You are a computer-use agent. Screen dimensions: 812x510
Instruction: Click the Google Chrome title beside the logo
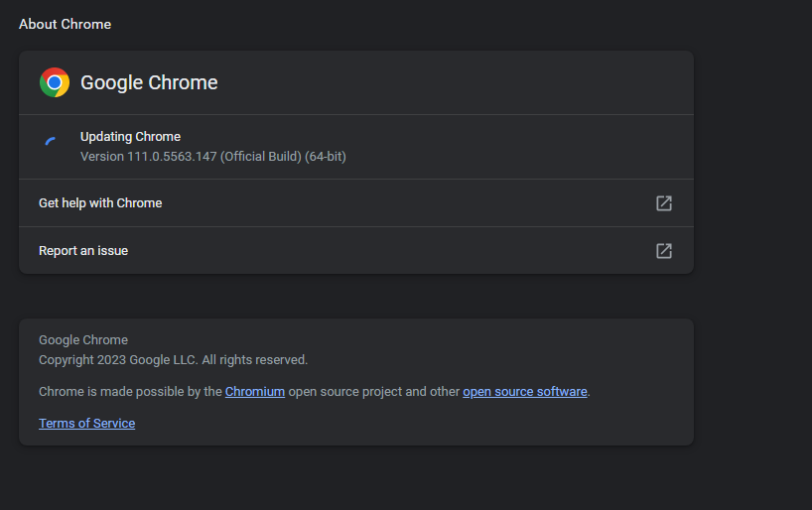[x=149, y=82]
